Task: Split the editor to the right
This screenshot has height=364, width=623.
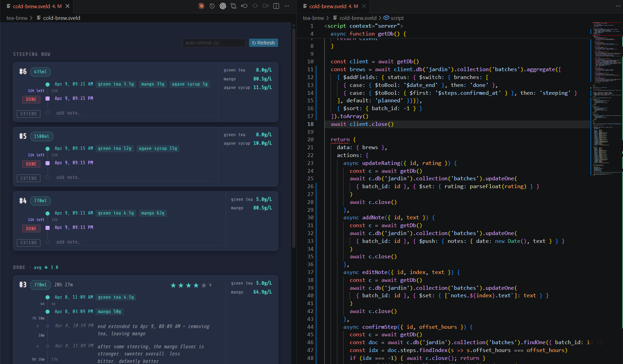Action: point(276,6)
